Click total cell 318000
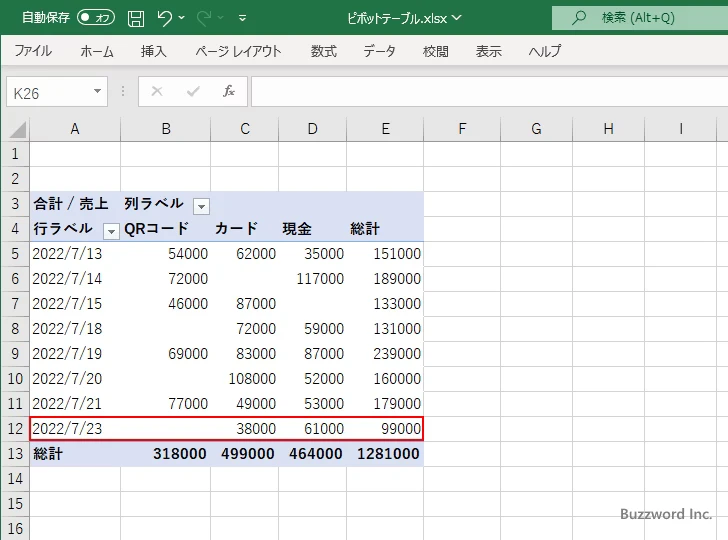 [x=166, y=454]
